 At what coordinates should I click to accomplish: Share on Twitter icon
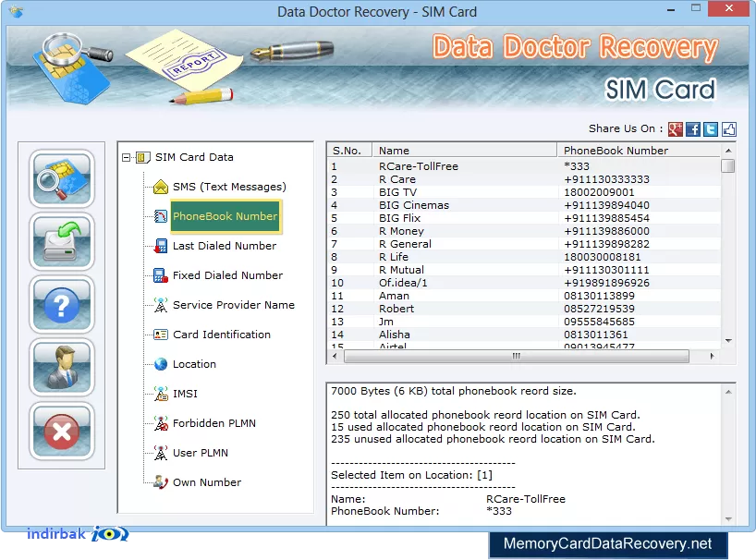(x=710, y=128)
